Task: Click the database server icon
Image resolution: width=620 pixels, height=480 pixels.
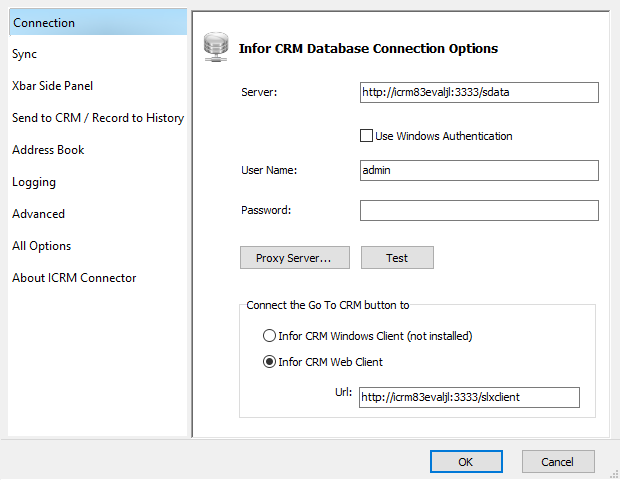Action: 216,47
